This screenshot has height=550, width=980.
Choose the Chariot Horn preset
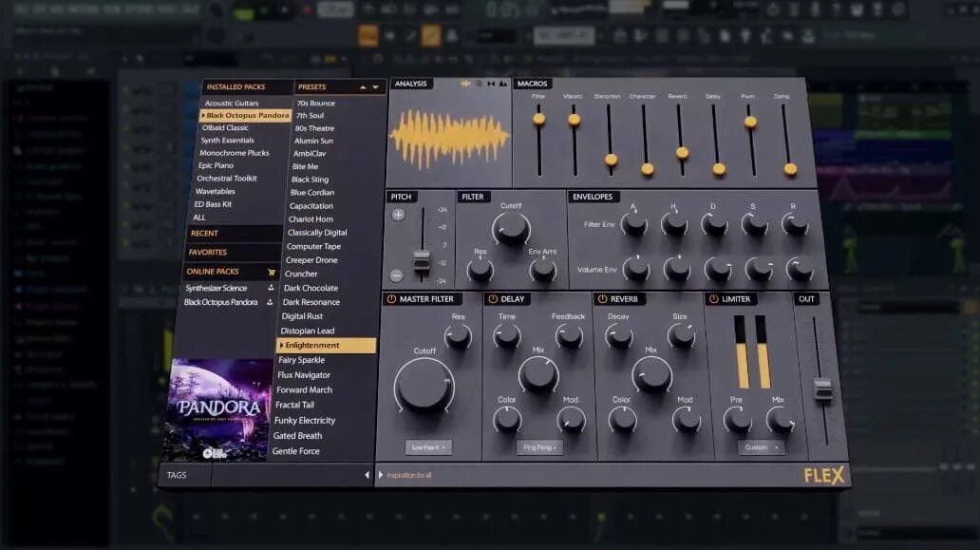pos(311,219)
